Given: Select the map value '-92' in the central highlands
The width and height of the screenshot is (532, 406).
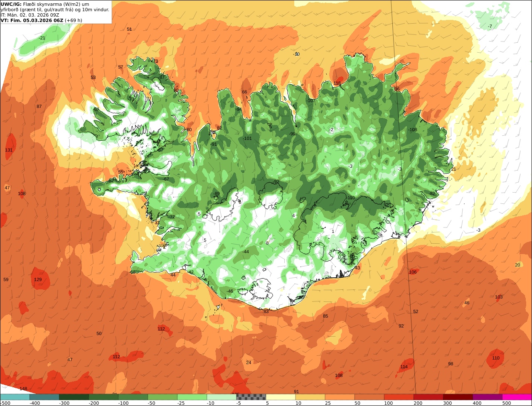Looking at the screenshot, I should pyautogui.click(x=276, y=182).
